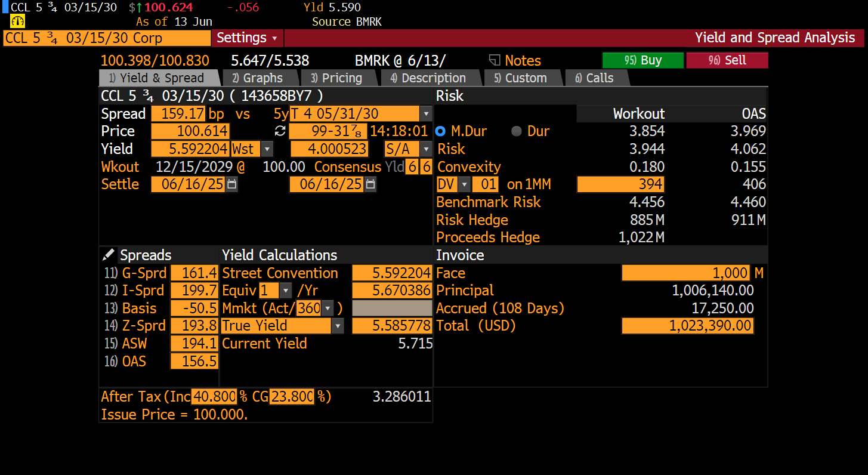The image size is (868, 475).
Task: Click the Notes page icon
Action: click(494, 60)
